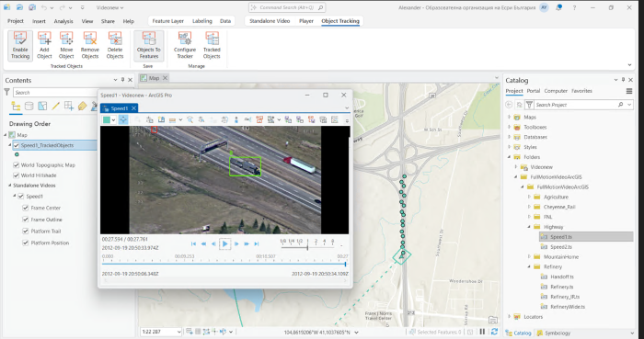Viewport: 644px width, 339px height.
Task: Click the playback speed slider handle
Action: [307, 247]
